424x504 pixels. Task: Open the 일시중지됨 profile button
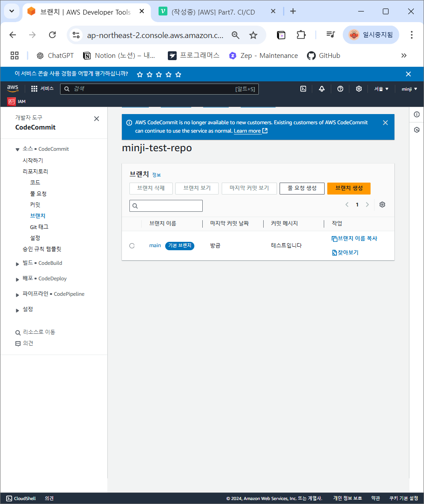371,35
